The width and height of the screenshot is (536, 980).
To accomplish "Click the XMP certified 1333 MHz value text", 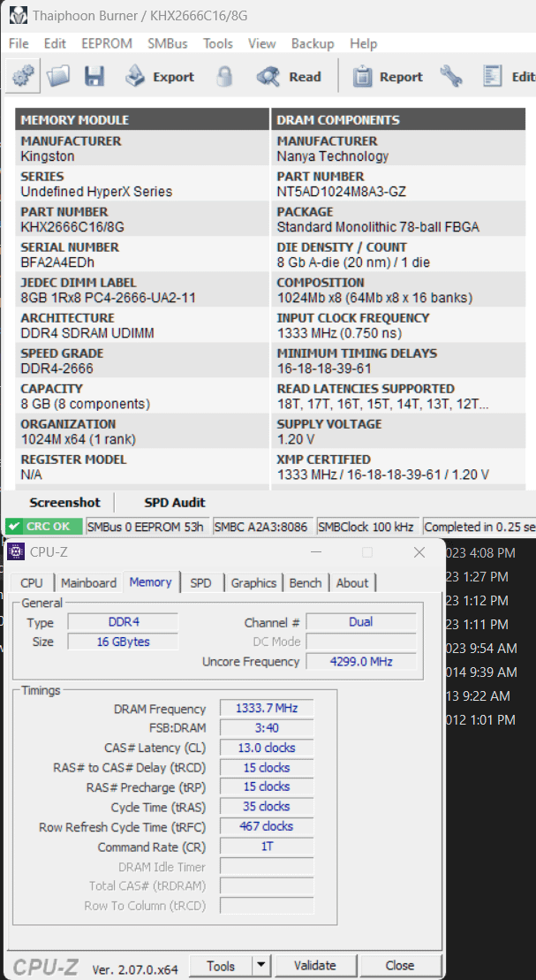I will coord(383,475).
